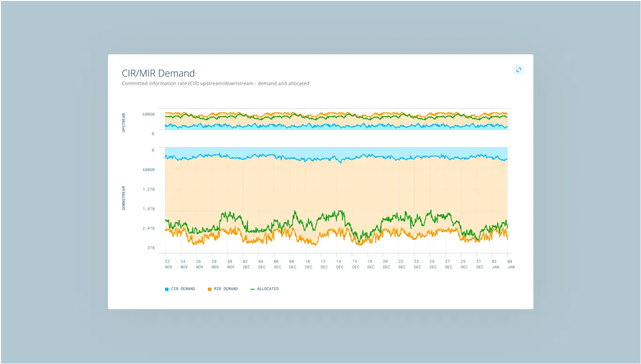Click the blue CIR DEMAND legend swatch
Screen dimensions: 641x364
166,289
